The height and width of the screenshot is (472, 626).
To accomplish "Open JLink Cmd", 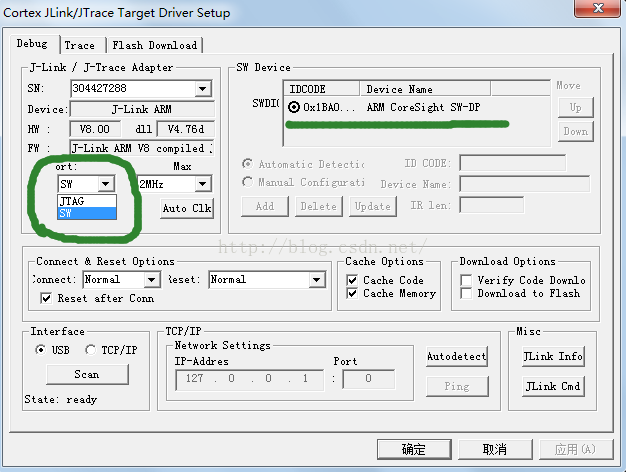I will pos(553,386).
